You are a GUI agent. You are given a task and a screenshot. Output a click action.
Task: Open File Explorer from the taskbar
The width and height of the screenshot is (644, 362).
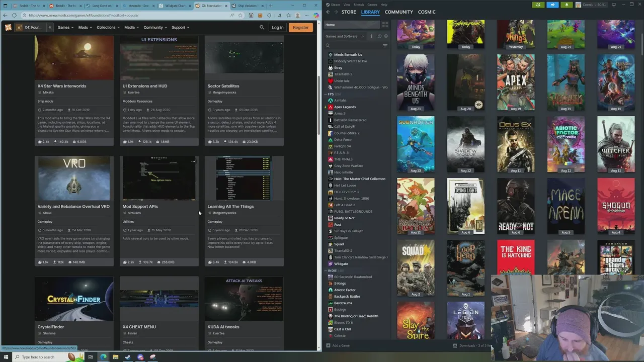(116, 357)
